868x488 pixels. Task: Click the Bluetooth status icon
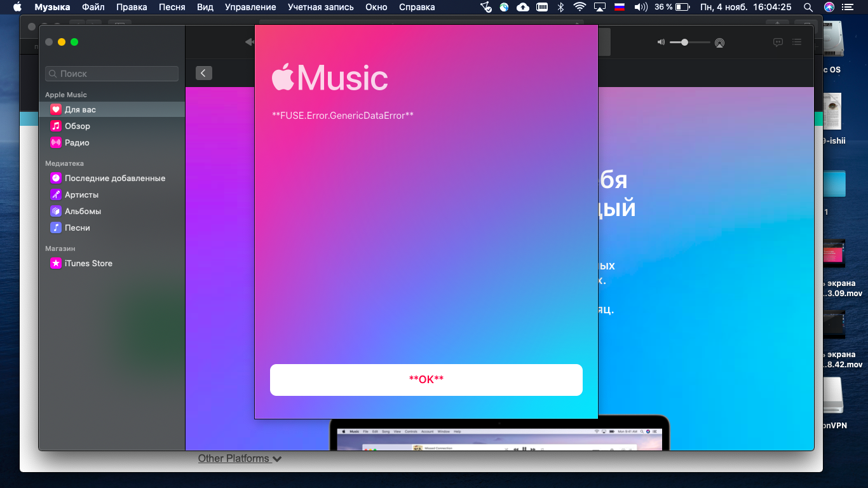pos(560,7)
